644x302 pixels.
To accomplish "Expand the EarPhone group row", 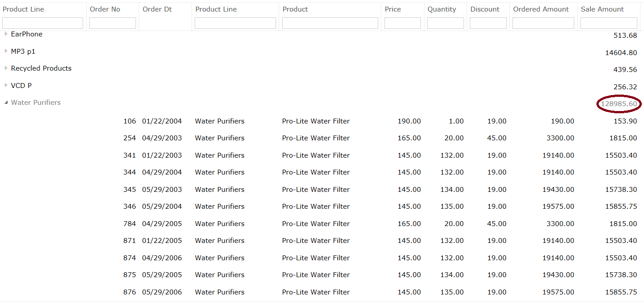I will 6,34.
